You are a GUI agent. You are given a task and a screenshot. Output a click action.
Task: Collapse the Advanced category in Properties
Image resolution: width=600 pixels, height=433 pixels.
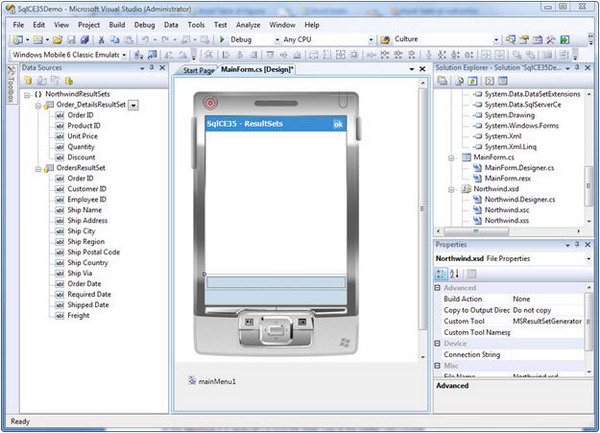(x=438, y=288)
